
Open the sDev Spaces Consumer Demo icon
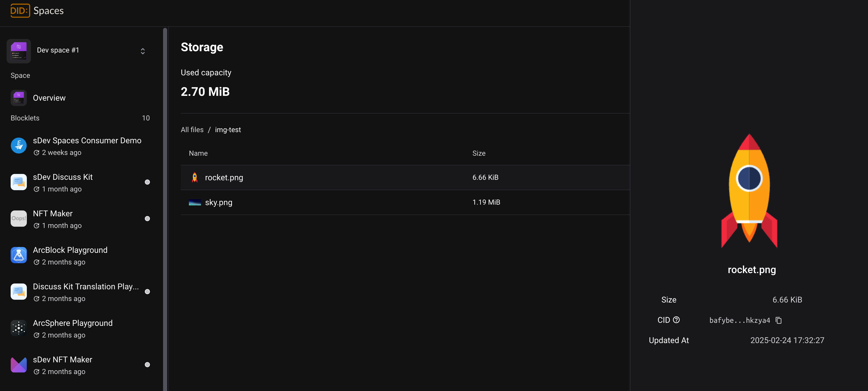click(18, 146)
